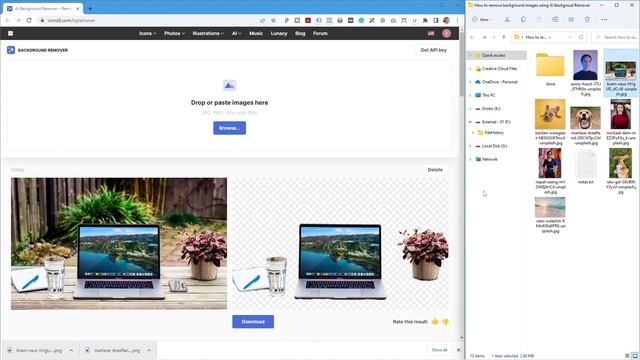Click Share icon in File Explorer toolbar
The height and width of the screenshot is (360, 640).
(x=571, y=19)
